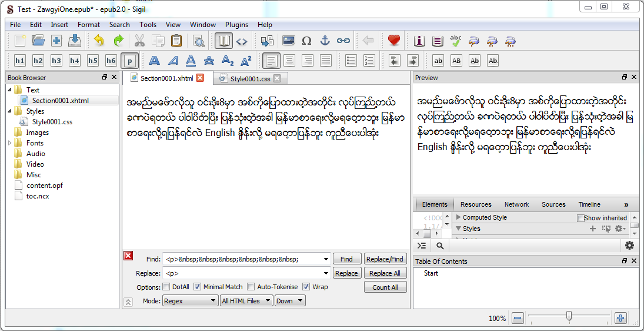
Task: Open the Plugins menu
Action: 236,25
